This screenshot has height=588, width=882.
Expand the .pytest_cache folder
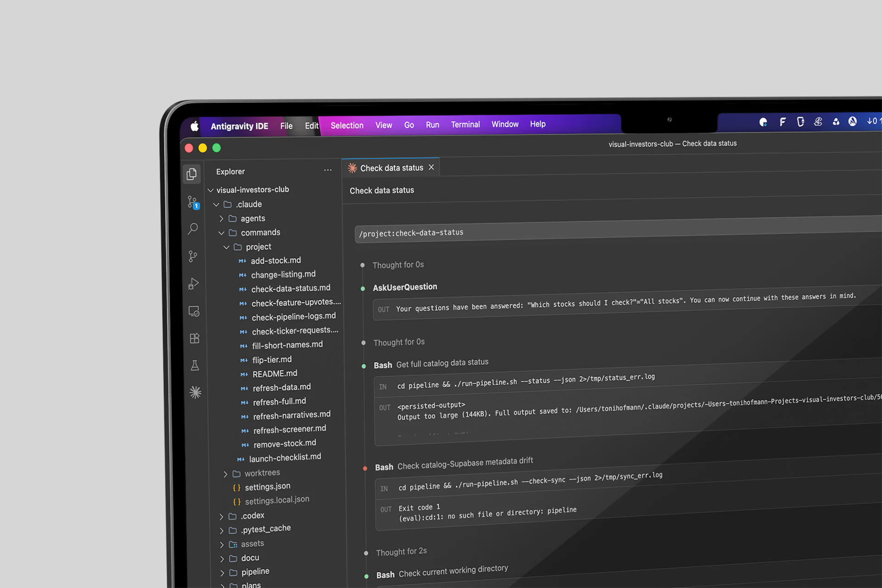point(221,531)
